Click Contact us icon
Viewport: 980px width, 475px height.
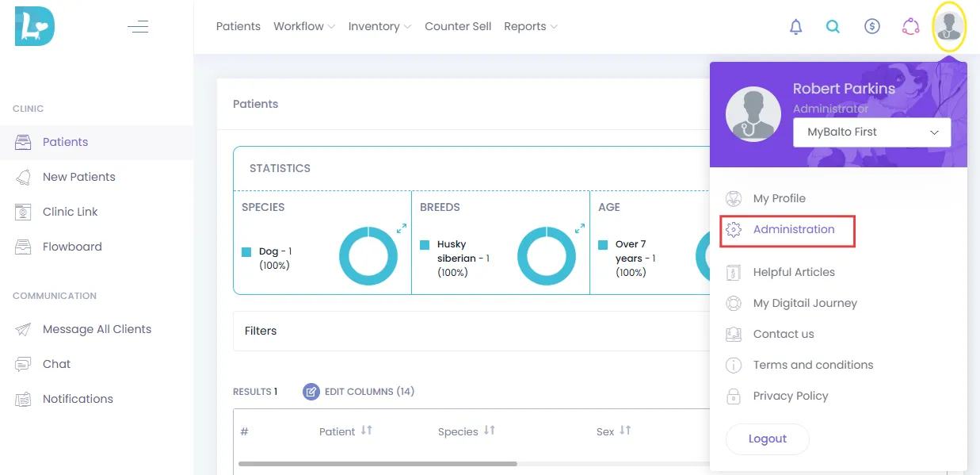[734, 334]
